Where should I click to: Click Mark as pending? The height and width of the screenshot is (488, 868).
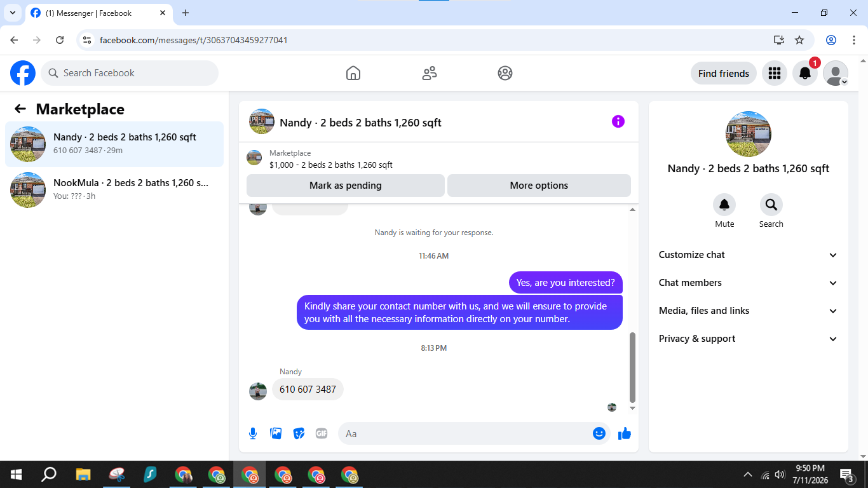pyautogui.click(x=346, y=186)
